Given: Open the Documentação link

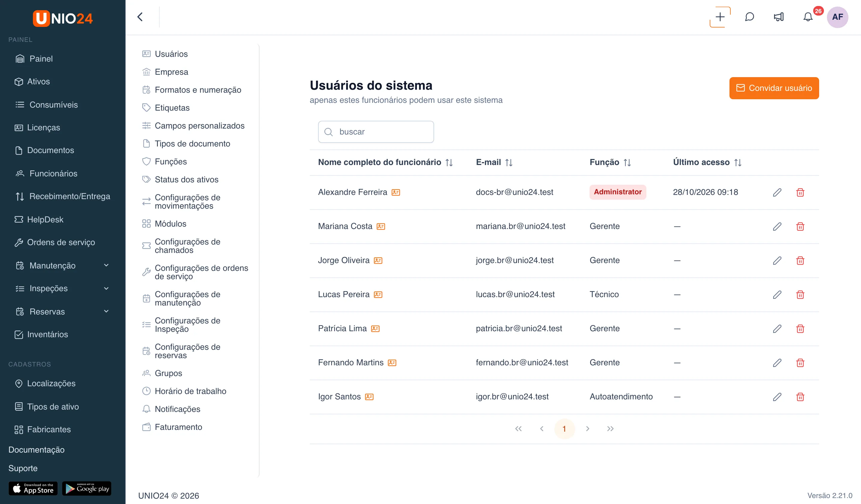Looking at the screenshot, I should pyautogui.click(x=36, y=450).
